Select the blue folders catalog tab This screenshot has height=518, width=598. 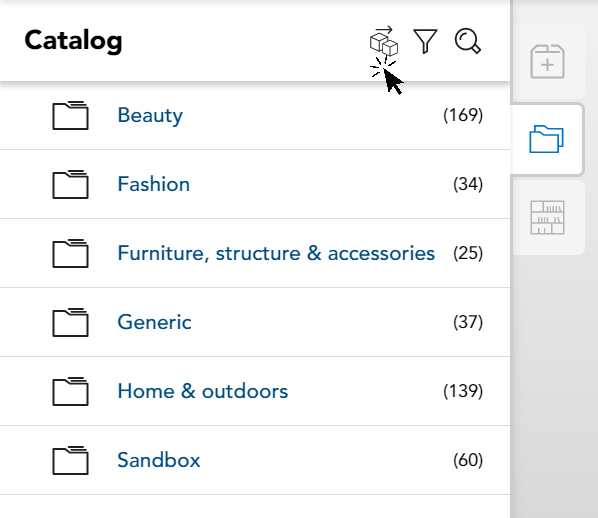(547, 139)
